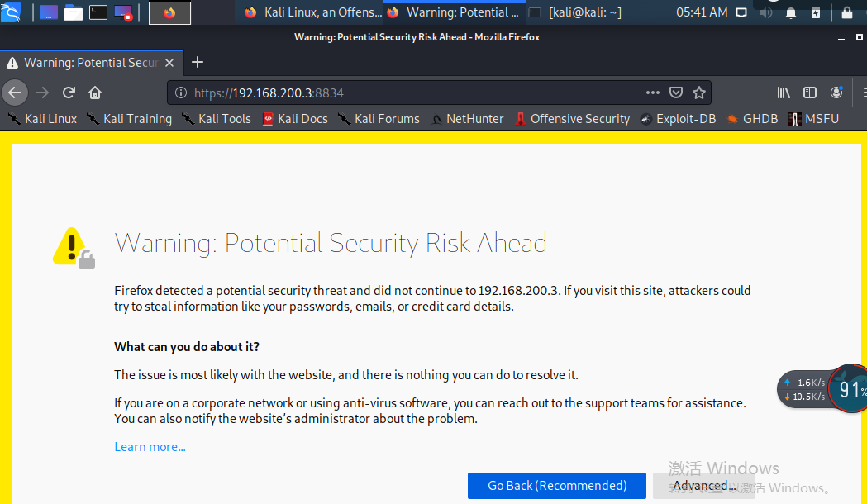Click the Reload page icon
This screenshot has width=867, height=504.
click(69, 93)
